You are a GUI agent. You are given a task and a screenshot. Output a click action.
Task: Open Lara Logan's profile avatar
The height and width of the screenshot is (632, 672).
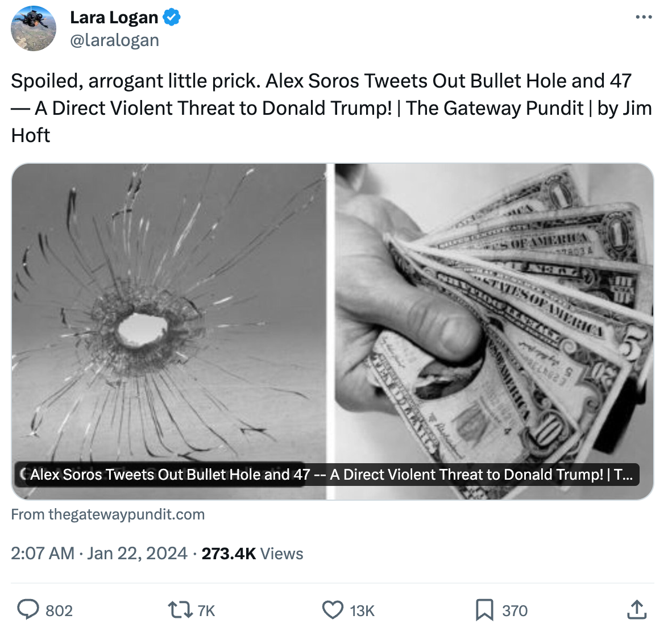click(33, 28)
